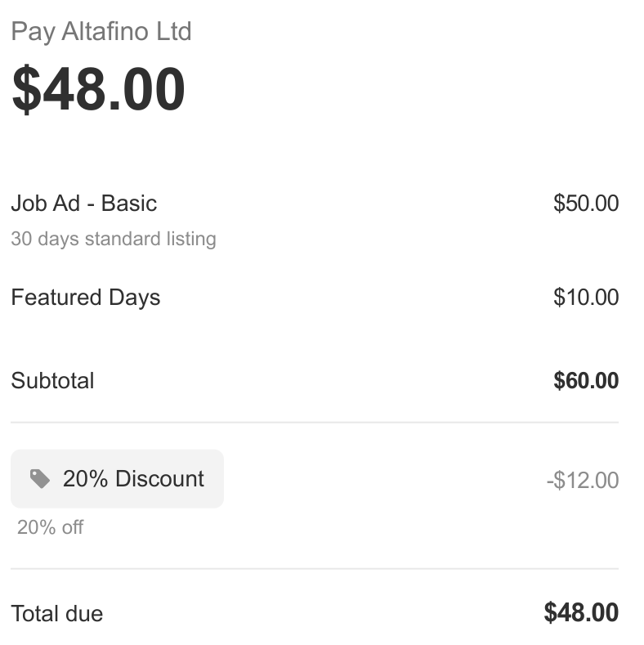Select the words Job Ad in first line item
The height and width of the screenshot is (645, 644).
[45, 204]
